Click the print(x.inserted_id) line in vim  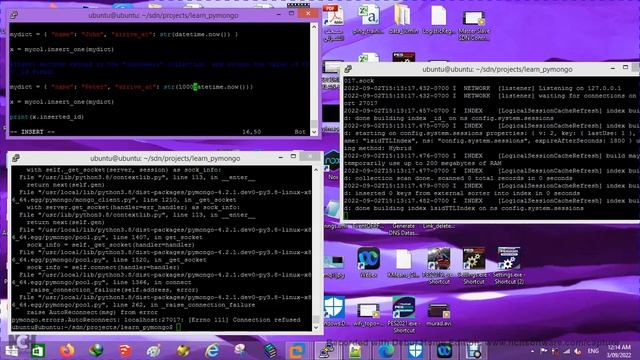[x=47, y=117]
